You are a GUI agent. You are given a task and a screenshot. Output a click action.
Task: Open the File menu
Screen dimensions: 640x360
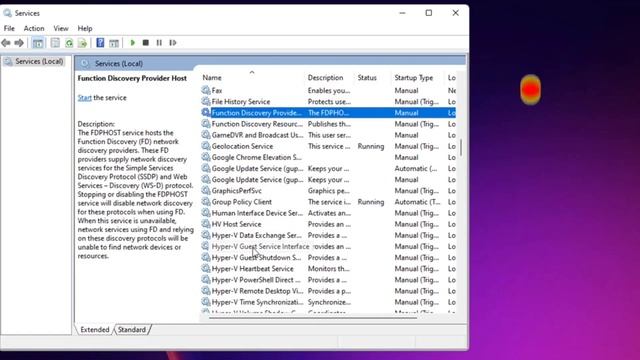coord(9,28)
